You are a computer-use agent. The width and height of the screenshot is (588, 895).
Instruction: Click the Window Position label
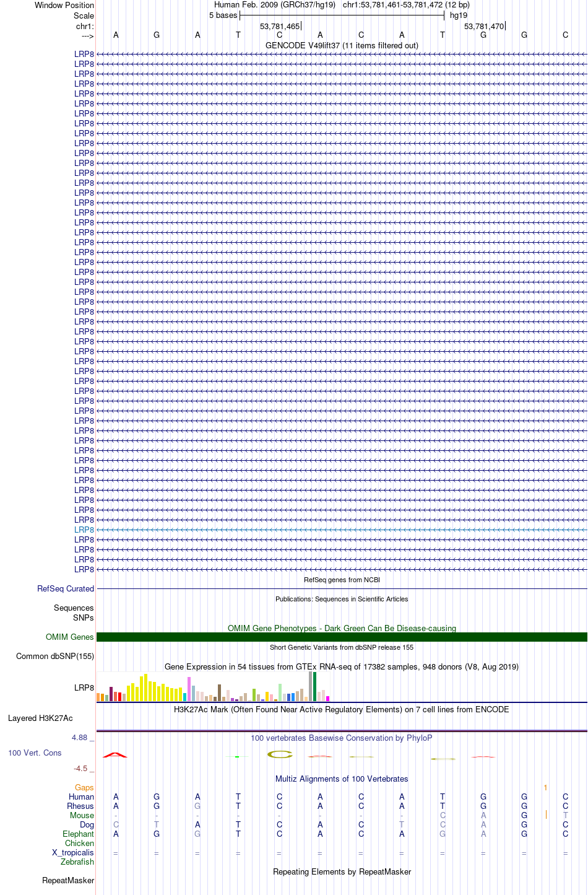coord(64,5)
